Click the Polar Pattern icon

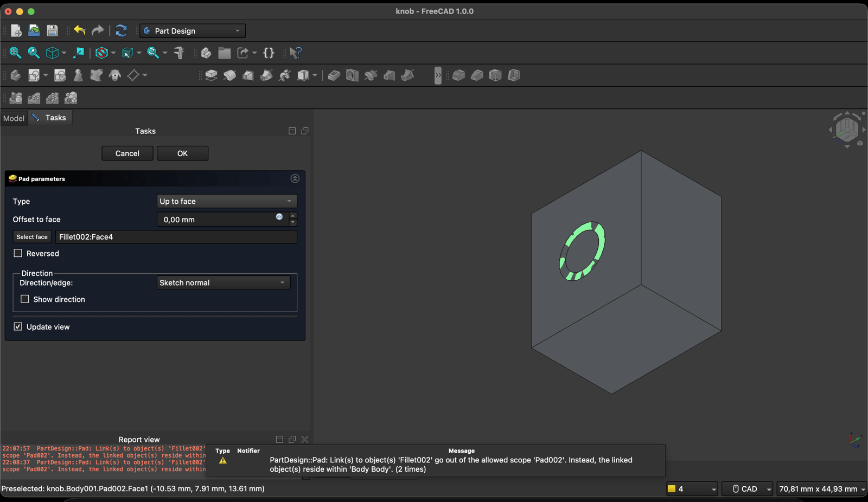(x=53, y=98)
